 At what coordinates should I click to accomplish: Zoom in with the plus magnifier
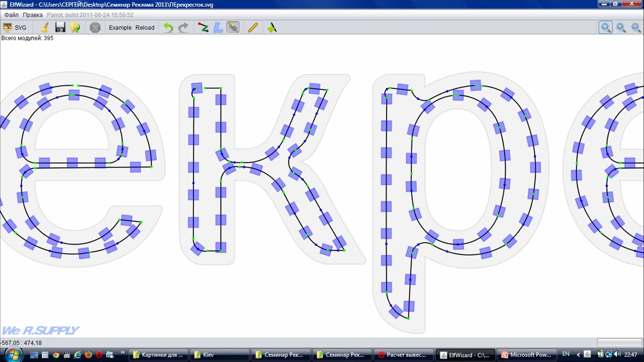tap(606, 27)
